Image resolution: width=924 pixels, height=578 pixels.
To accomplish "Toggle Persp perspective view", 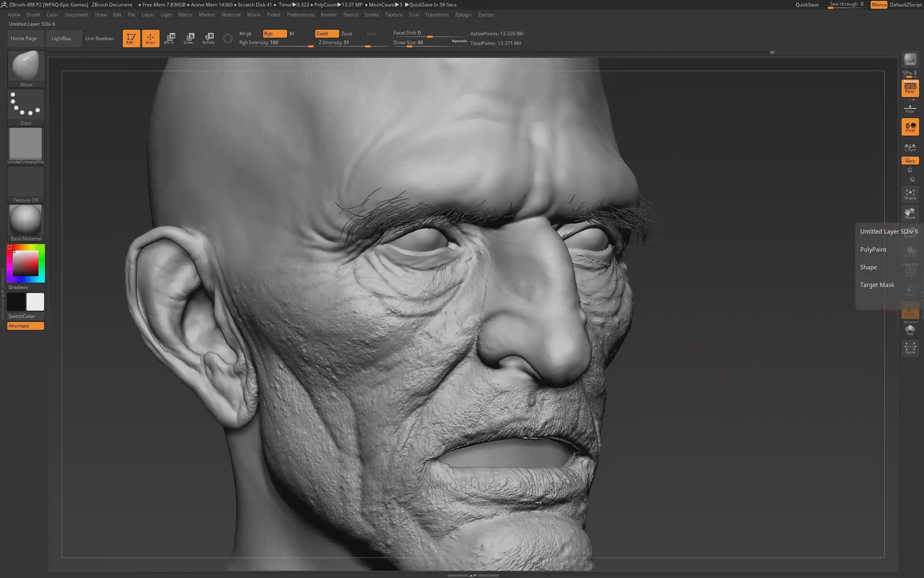I will click(x=910, y=88).
